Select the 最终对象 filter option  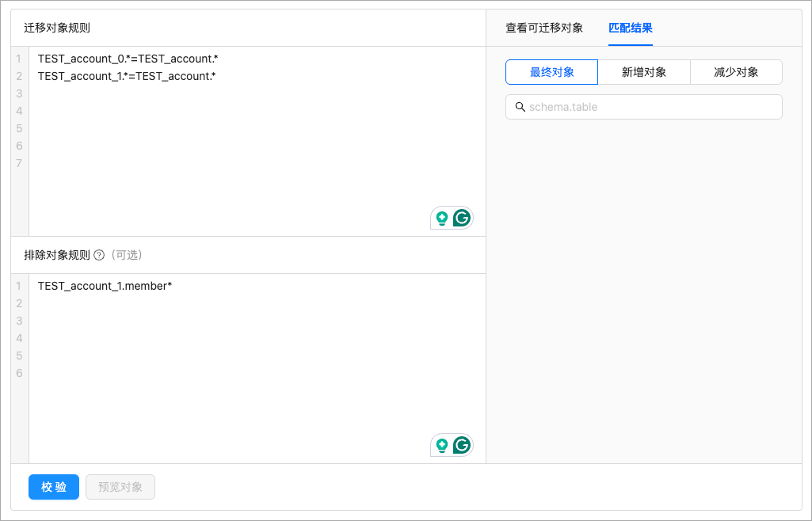[551, 72]
